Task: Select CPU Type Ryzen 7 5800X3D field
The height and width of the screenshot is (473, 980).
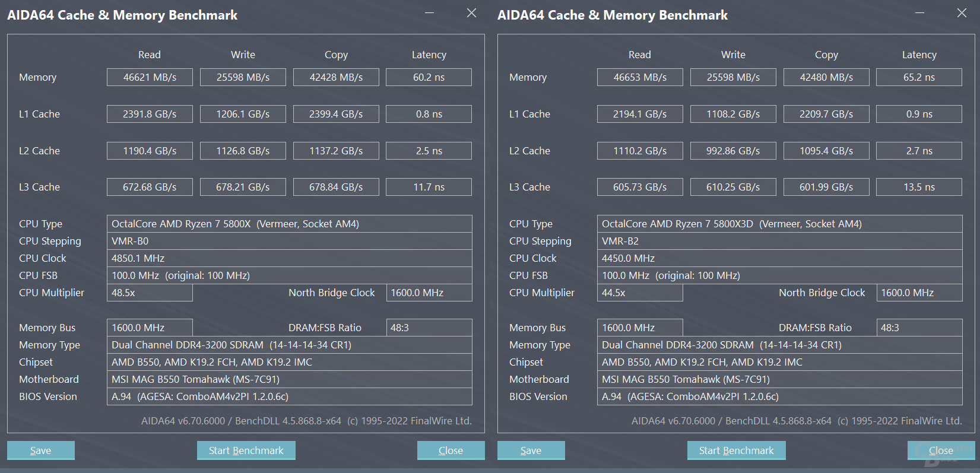Action: click(x=780, y=224)
